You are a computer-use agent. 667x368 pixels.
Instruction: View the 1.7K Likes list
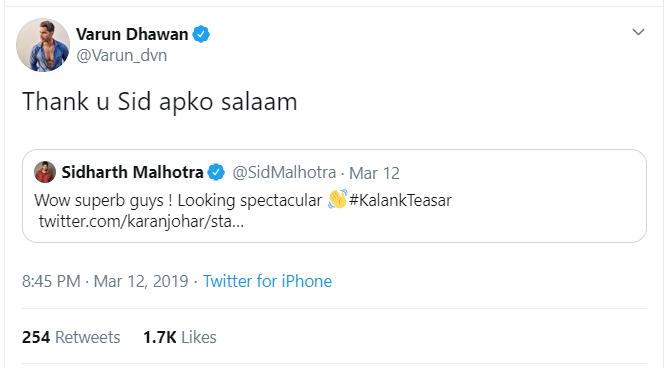tap(180, 337)
